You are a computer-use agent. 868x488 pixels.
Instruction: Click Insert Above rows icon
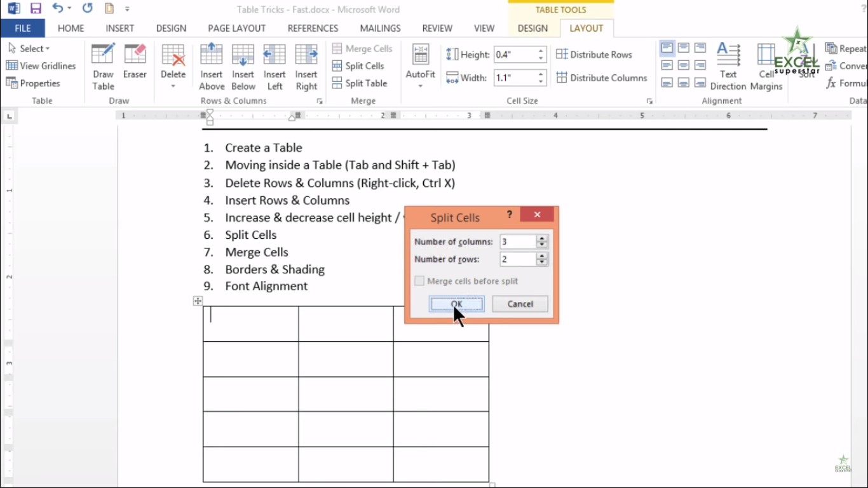pyautogui.click(x=212, y=67)
